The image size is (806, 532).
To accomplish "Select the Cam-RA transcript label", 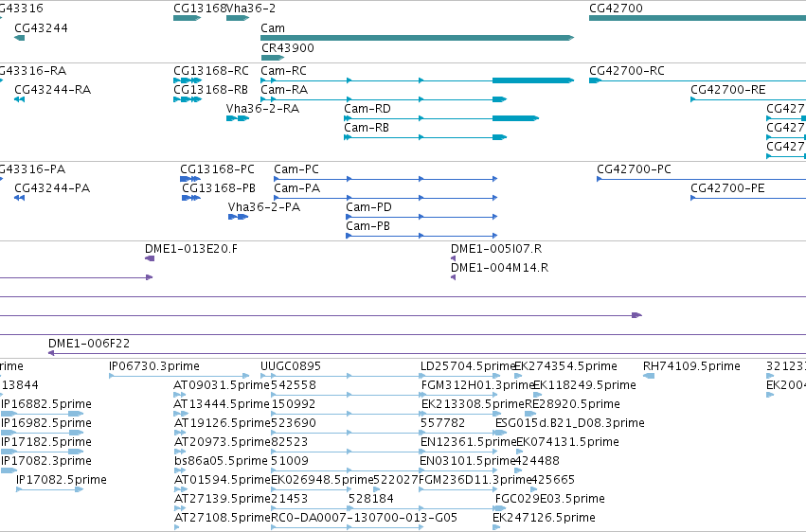I will (284, 90).
